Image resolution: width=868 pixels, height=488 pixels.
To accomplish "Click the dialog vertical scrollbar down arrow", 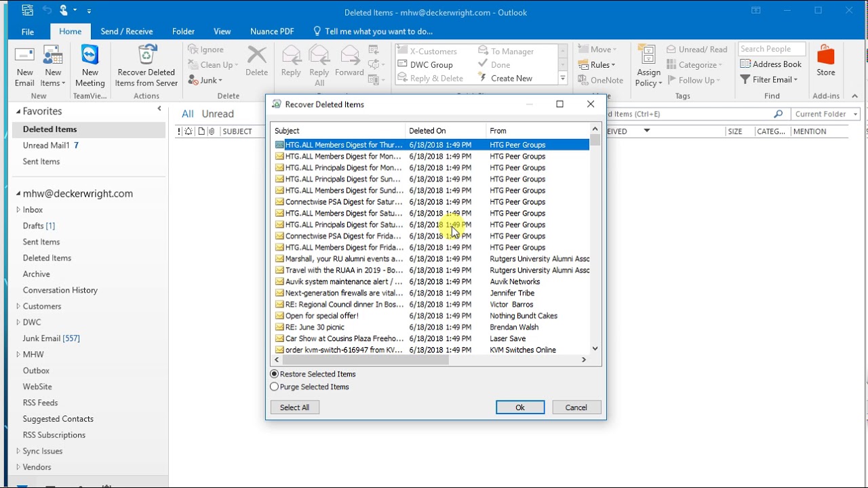I will [595, 349].
